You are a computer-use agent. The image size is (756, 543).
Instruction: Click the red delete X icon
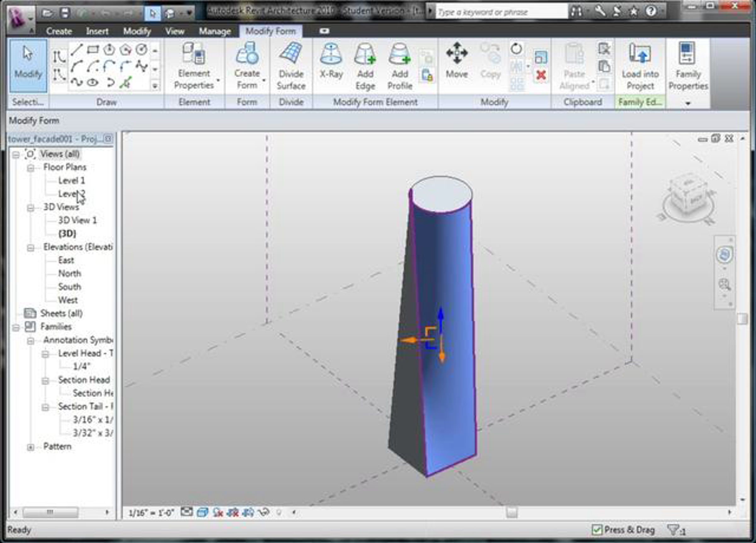[x=541, y=75]
